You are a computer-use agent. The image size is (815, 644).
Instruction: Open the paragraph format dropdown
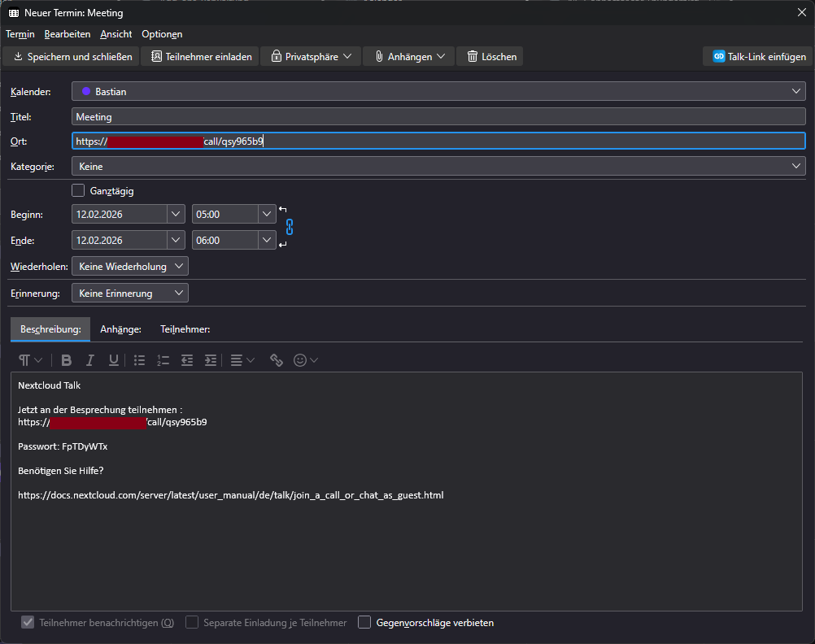pyautogui.click(x=30, y=360)
